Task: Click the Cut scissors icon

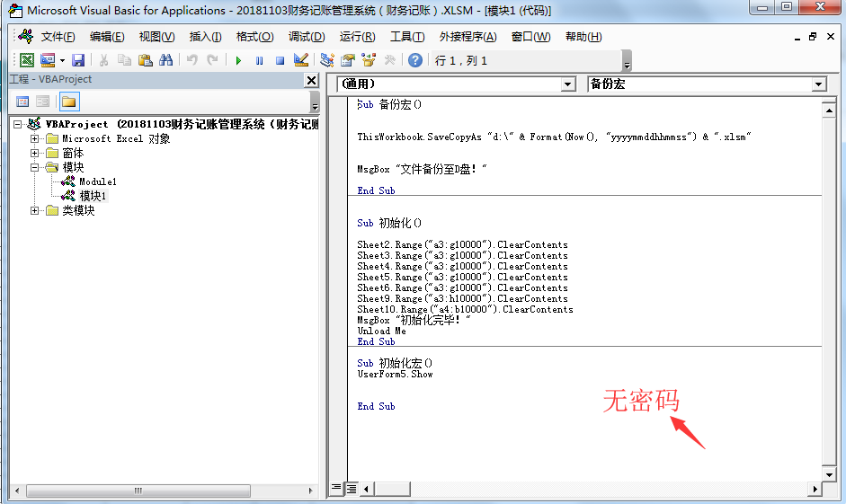Action: pos(103,60)
